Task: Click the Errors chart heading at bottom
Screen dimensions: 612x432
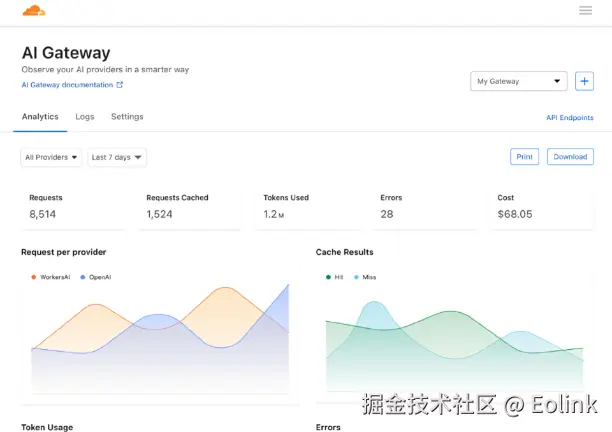Action: point(328,427)
